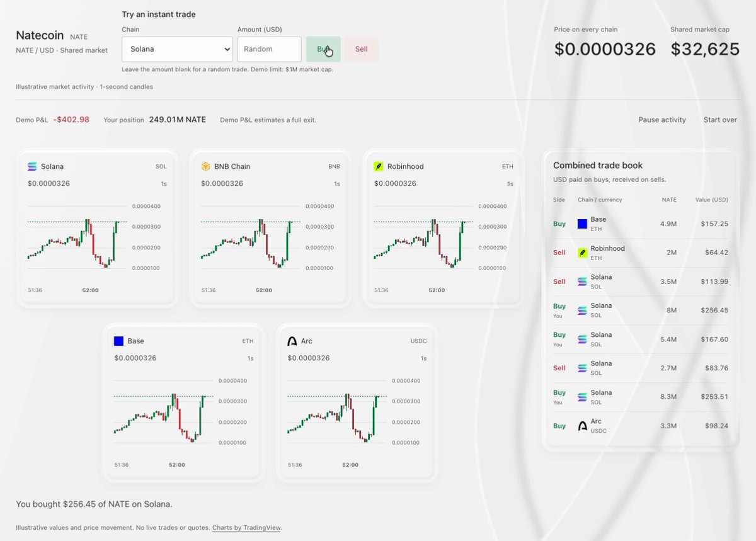756x541 pixels.
Task: Click the "Combined trade book" heading
Action: (x=598, y=166)
